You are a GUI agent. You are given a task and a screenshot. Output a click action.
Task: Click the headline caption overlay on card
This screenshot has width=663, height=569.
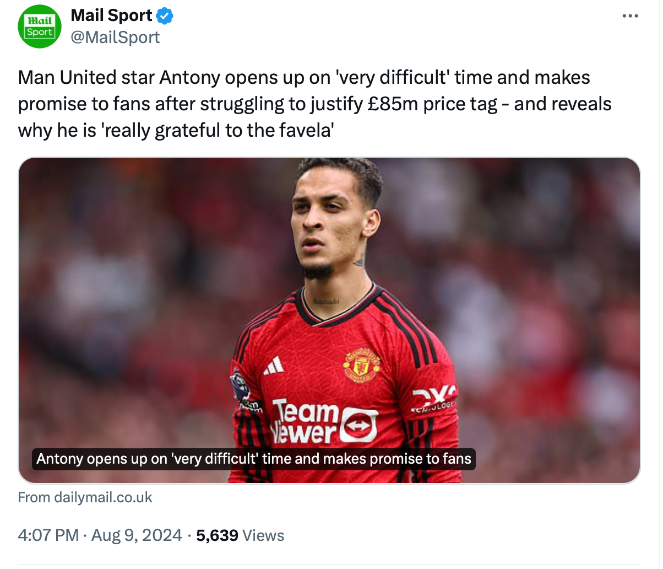pyautogui.click(x=254, y=459)
